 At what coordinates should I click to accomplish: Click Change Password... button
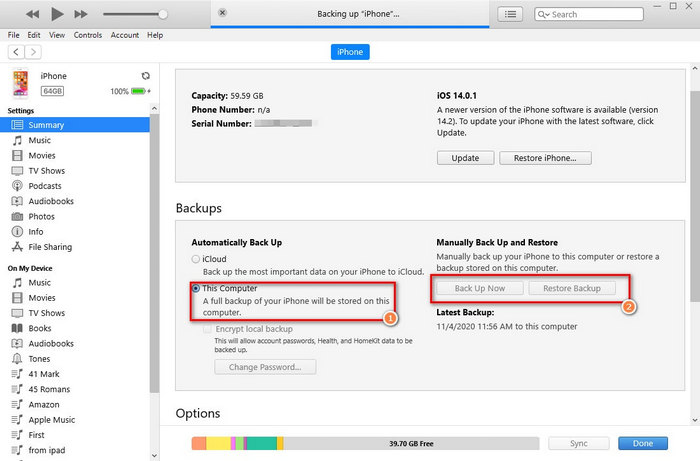(265, 367)
